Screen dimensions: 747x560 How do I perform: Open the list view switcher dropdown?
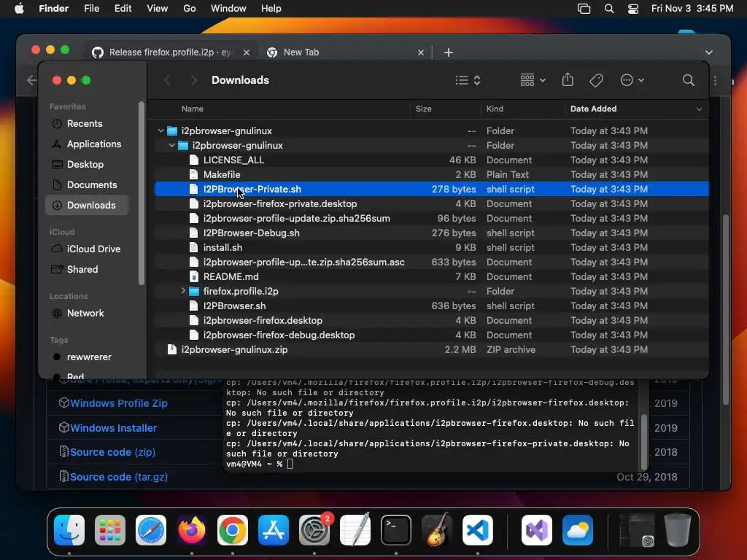pyautogui.click(x=468, y=80)
